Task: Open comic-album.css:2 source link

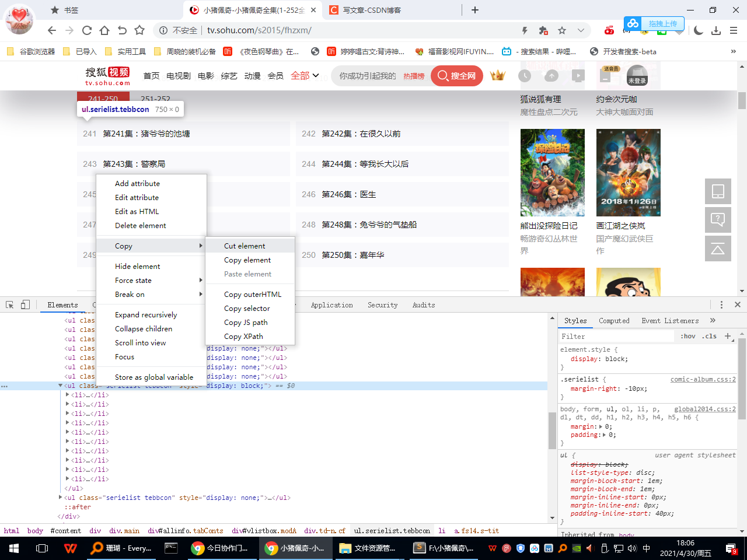Action: (x=703, y=379)
